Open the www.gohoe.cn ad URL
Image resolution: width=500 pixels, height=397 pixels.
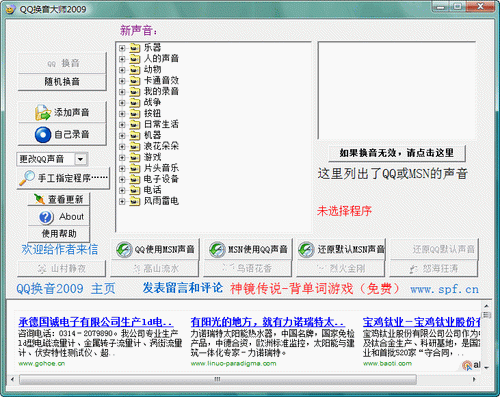(42, 364)
